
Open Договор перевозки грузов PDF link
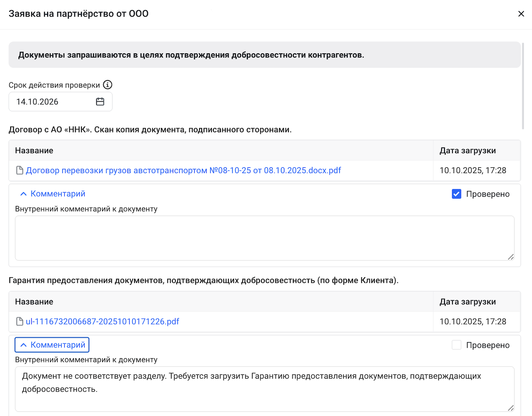(x=183, y=171)
